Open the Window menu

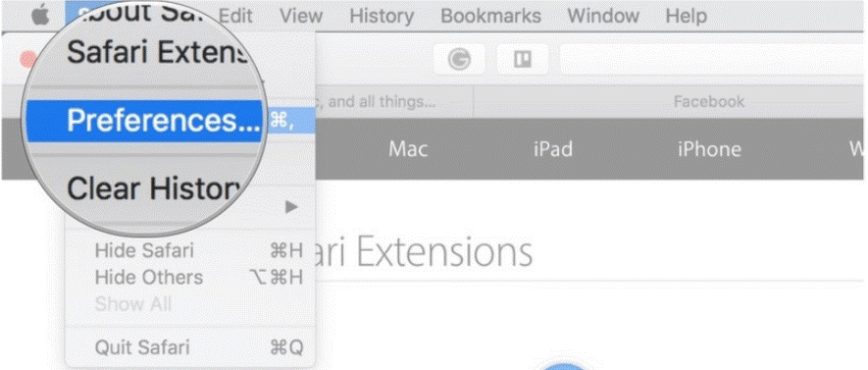tap(603, 16)
